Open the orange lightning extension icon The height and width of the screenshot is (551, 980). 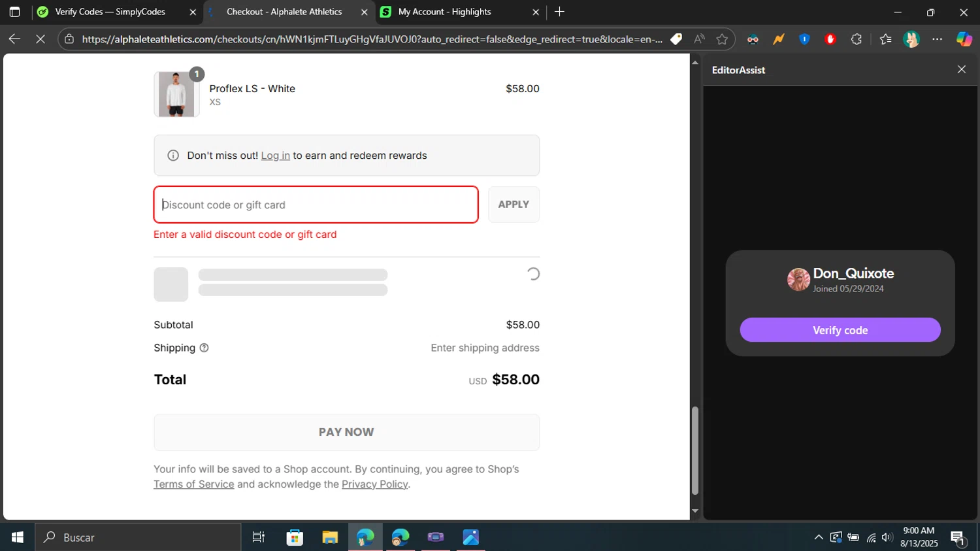click(779, 39)
